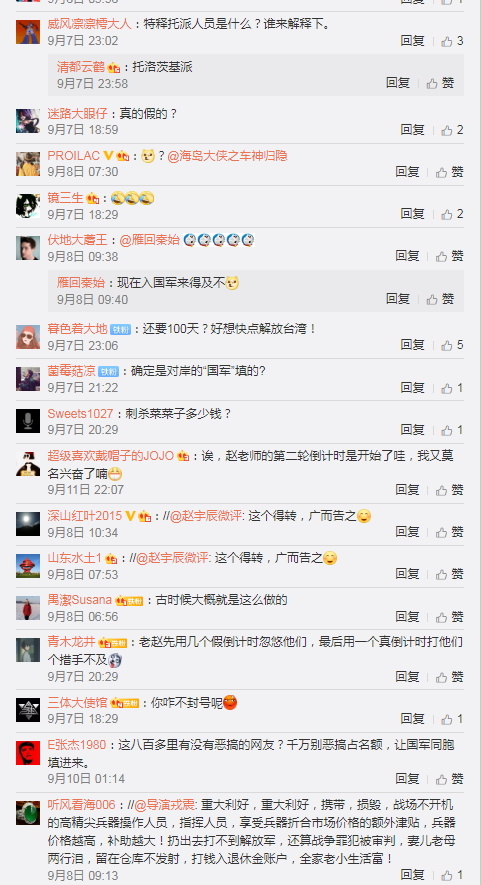The width and height of the screenshot is (482, 885).
Task: Like 迷路大眼仔's comment 真的假的
Action: 452,130
